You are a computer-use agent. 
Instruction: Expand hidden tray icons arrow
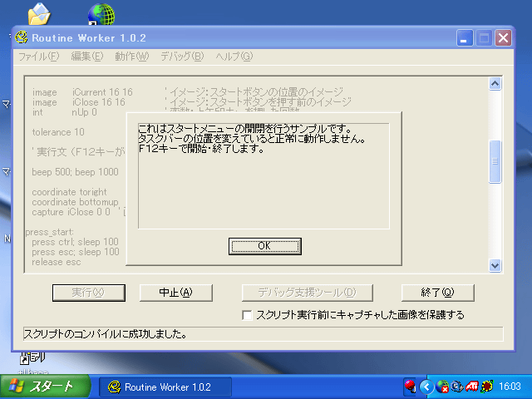pyautogui.click(x=426, y=387)
